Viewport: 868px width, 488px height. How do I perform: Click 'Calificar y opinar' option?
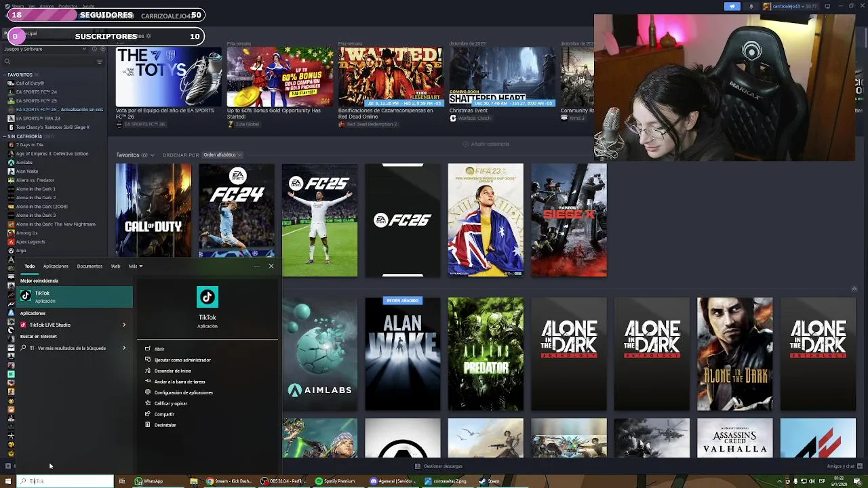170,403
